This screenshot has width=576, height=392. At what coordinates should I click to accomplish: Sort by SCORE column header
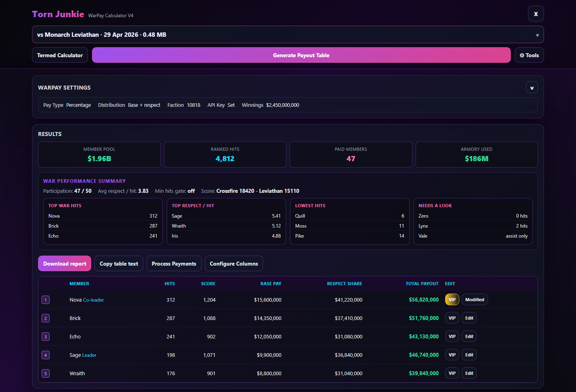[208, 284]
